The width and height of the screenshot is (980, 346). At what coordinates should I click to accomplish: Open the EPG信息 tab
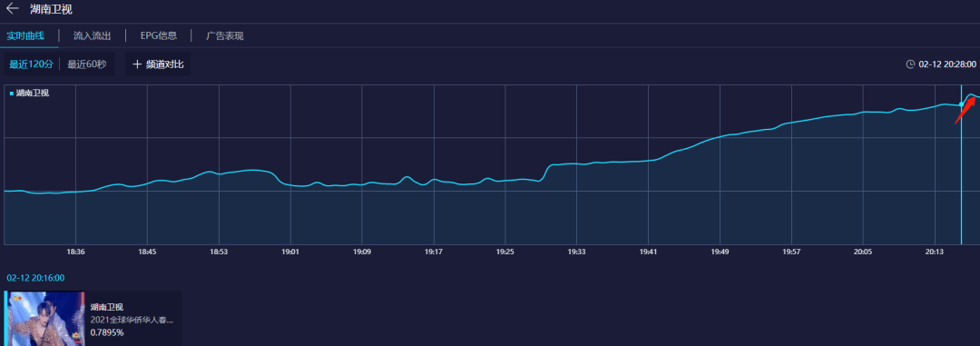(x=159, y=35)
